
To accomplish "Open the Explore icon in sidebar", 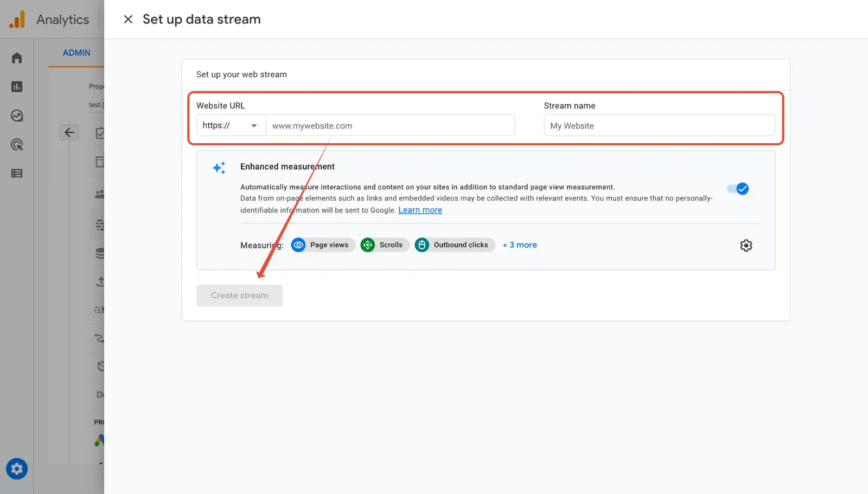I will 17,116.
